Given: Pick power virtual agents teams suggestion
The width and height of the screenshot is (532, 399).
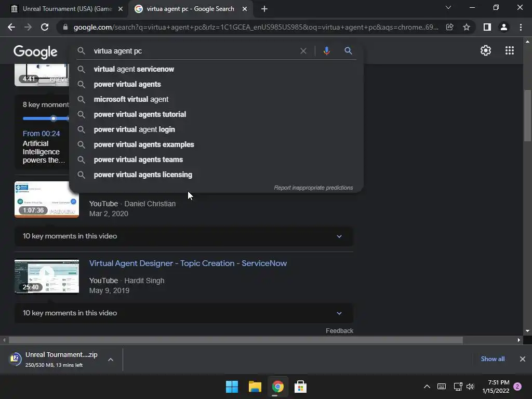Looking at the screenshot, I should (x=216, y=159).
